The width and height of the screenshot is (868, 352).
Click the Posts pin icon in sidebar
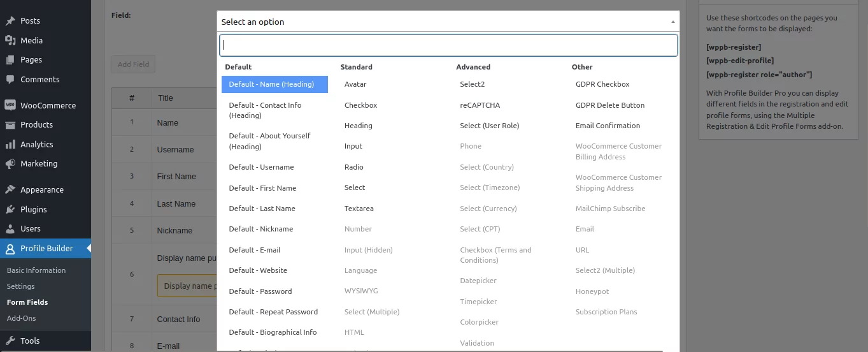tap(10, 20)
